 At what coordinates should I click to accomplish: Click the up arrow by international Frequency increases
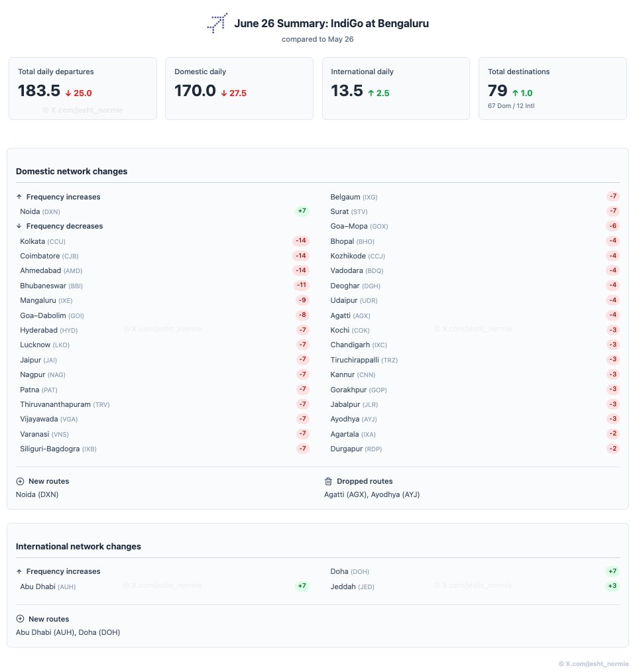click(19, 571)
